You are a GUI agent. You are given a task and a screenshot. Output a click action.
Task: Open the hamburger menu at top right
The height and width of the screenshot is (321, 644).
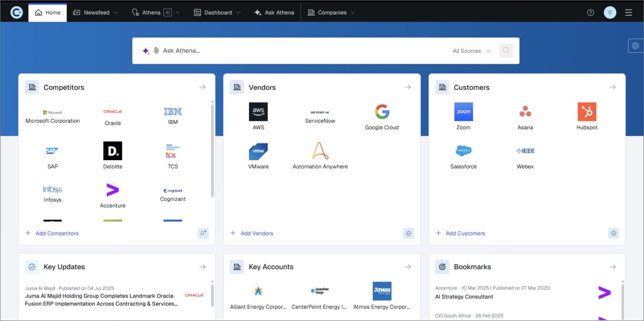click(x=628, y=12)
